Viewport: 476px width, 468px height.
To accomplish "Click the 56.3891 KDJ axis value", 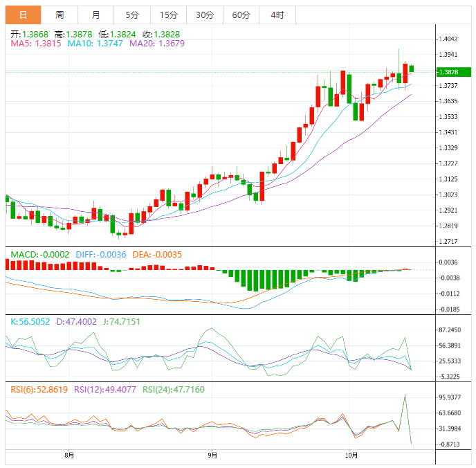I will click(450, 345).
